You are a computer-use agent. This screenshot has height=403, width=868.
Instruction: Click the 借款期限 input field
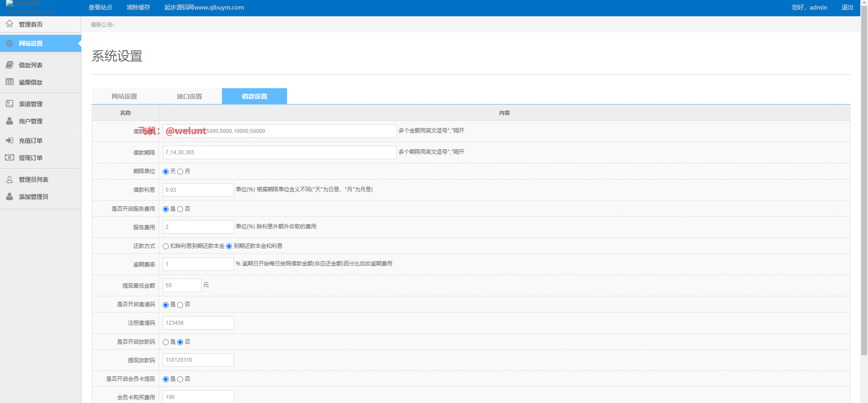279,152
